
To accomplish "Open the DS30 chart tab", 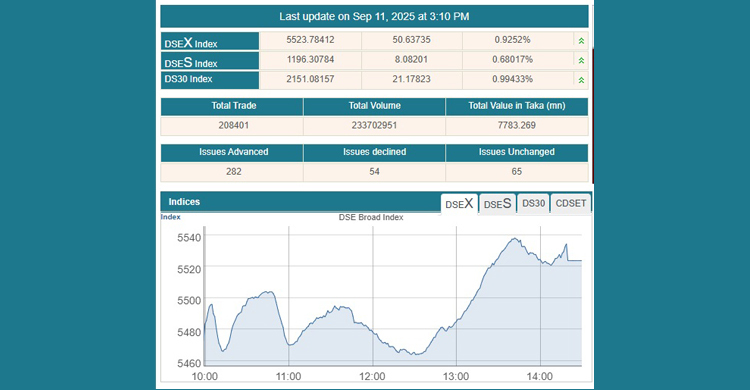I will pos(533,203).
